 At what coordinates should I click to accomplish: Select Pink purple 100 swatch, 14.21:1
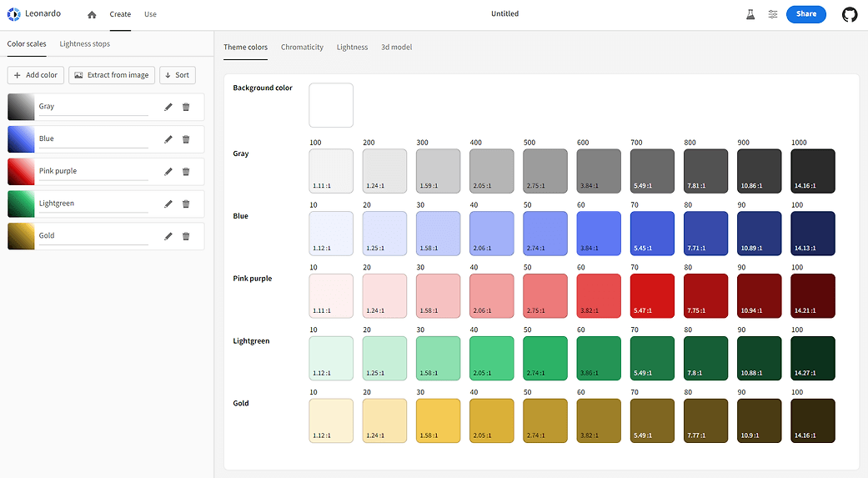click(813, 296)
